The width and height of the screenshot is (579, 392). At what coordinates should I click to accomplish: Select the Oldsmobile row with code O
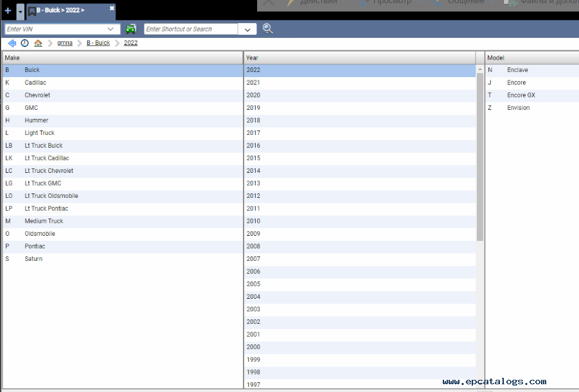123,234
